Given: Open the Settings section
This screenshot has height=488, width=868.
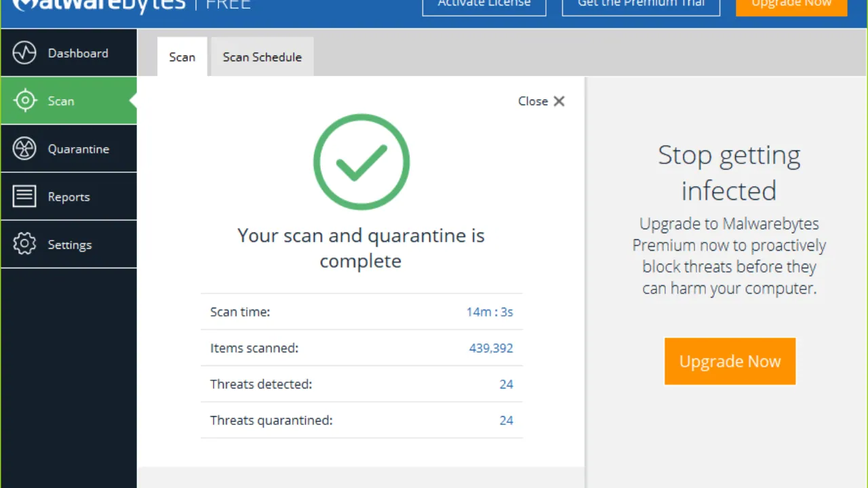Looking at the screenshot, I should (68, 245).
